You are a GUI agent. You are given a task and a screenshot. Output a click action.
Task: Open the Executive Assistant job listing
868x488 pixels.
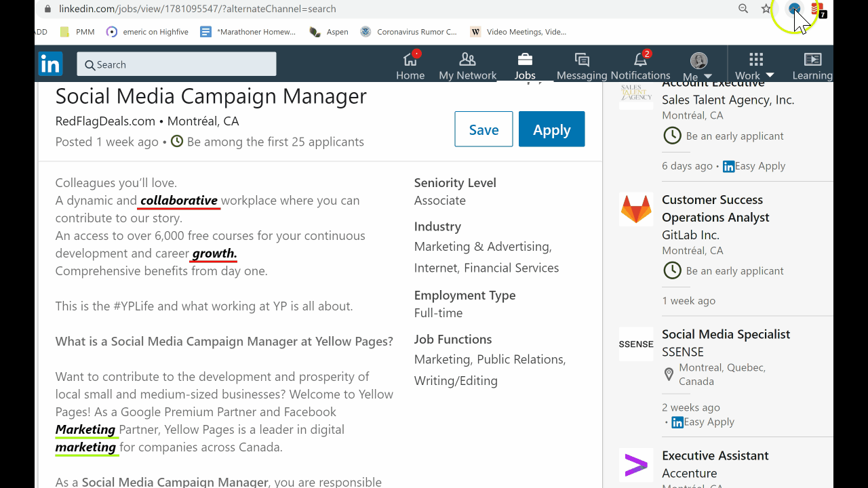(x=715, y=455)
